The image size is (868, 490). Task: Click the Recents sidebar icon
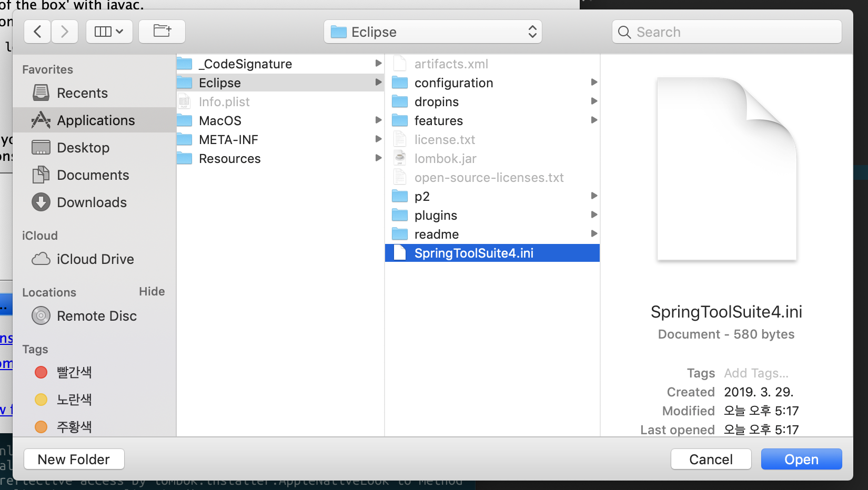click(41, 93)
